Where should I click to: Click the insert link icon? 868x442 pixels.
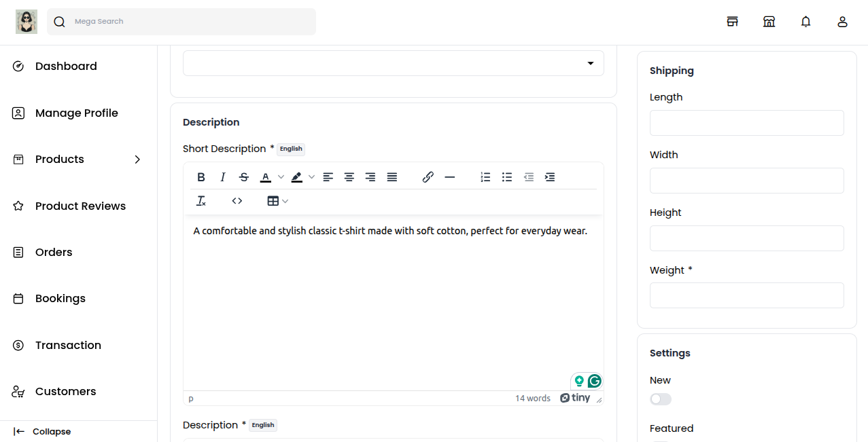click(428, 177)
